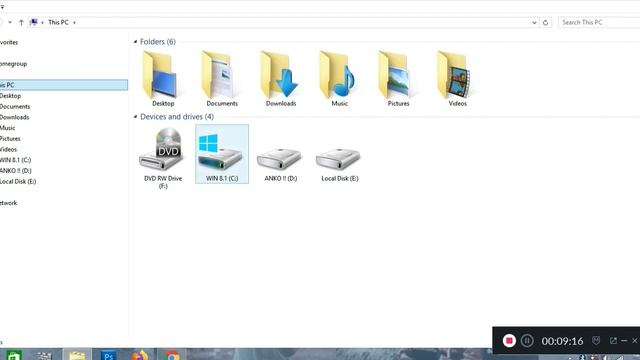Select ANKO !! (D:) in navigation pane
The height and width of the screenshot is (360, 640).
[x=16, y=171]
